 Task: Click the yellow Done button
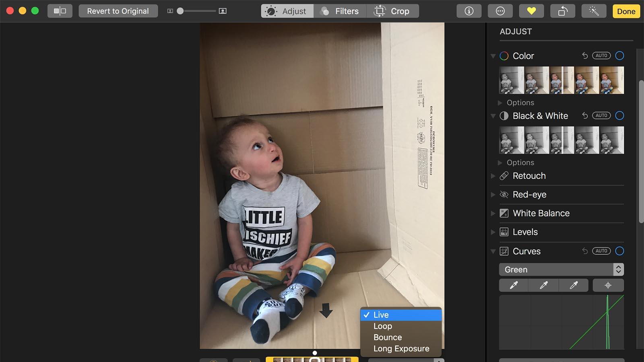click(626, 11)
